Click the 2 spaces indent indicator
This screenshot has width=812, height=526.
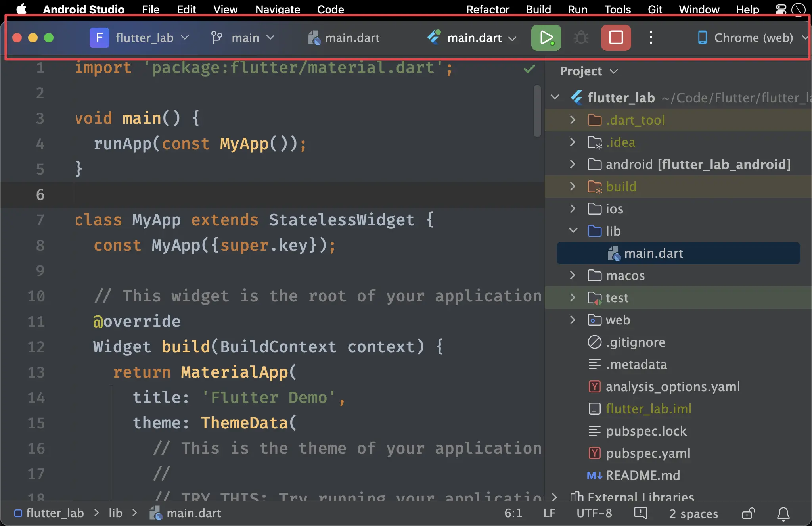[x=693, y=513]
